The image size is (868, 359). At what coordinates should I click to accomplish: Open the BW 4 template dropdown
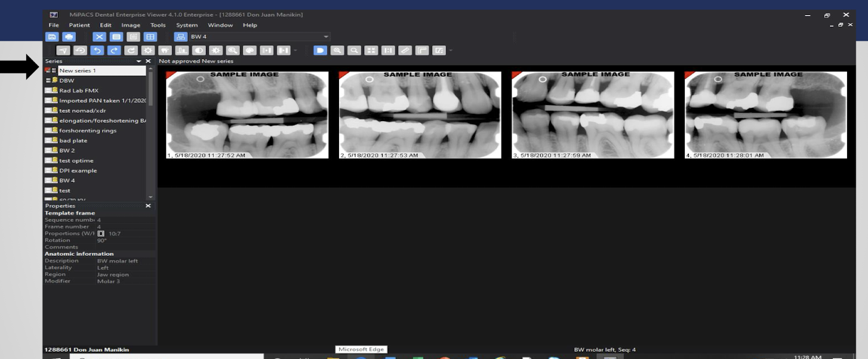coord(326,37)
